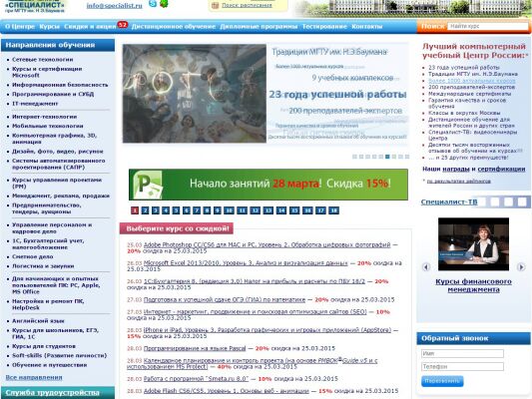
Task: Show previous Specialist-TV video arrow
Action: tap(426, 266)
